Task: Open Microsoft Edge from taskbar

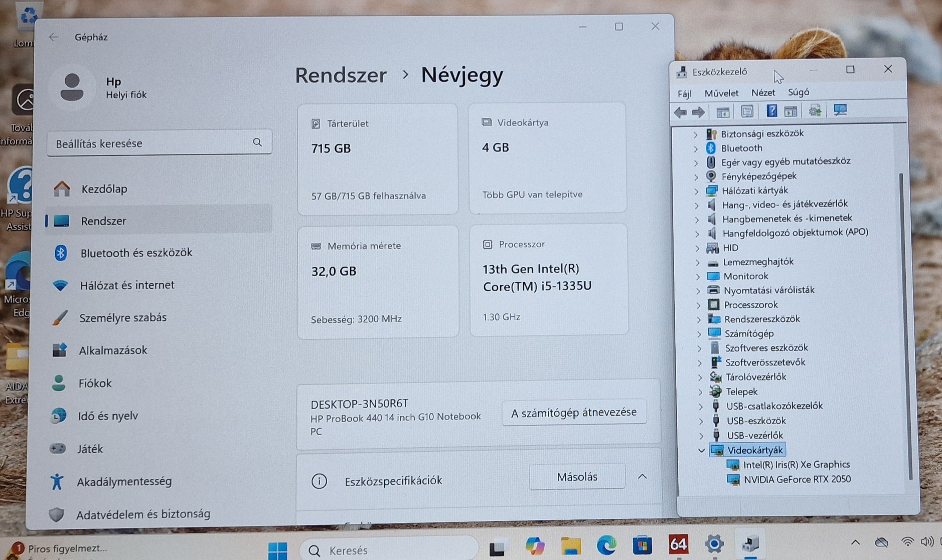Action: click(x=606, y=545)
